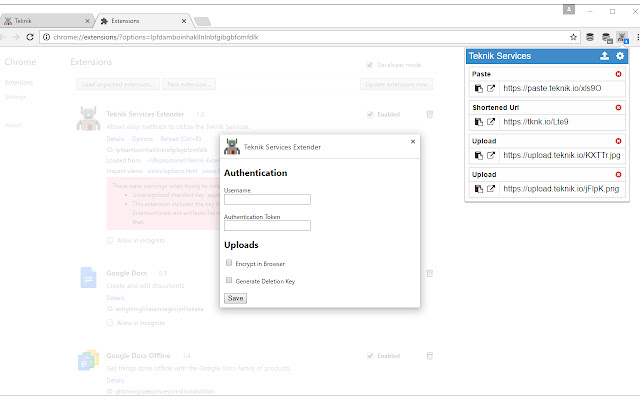Copy the paste.teknik.io link to clipboard
The image size is (640, 400).
point(479,88)
